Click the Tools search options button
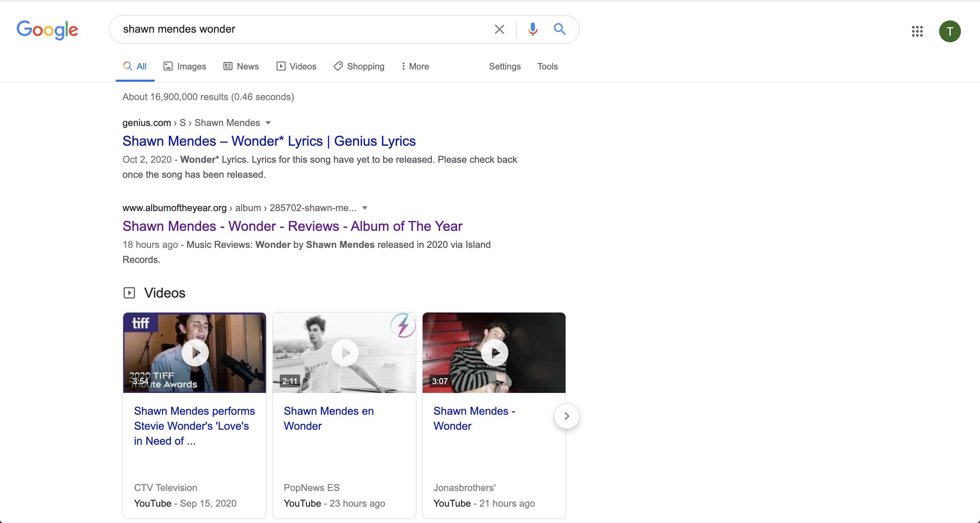 point(546,66)
